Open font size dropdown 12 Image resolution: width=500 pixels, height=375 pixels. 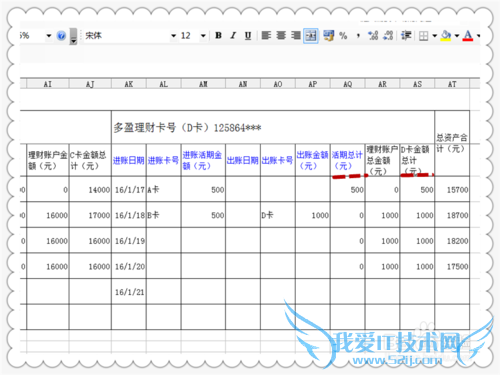[203, 36]
